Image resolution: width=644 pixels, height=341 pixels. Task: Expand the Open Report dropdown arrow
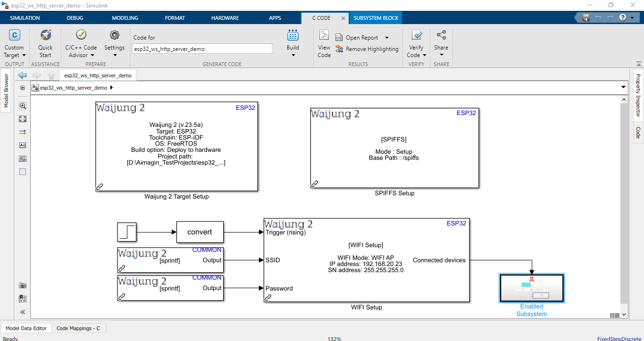[387, 38]
